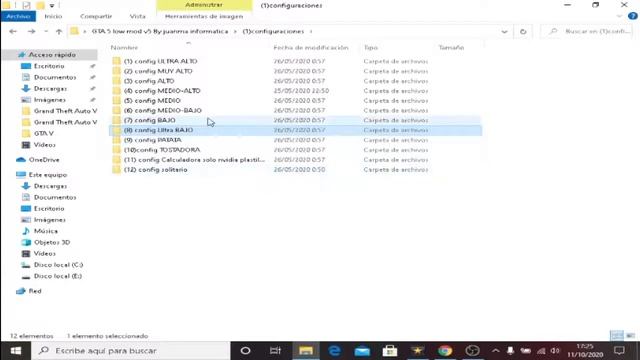Image resolution: width=640 pixels, height=360 pixels.
Task: Click the (1)configuraciones breadcrumb segment
Action: [273, 31]
